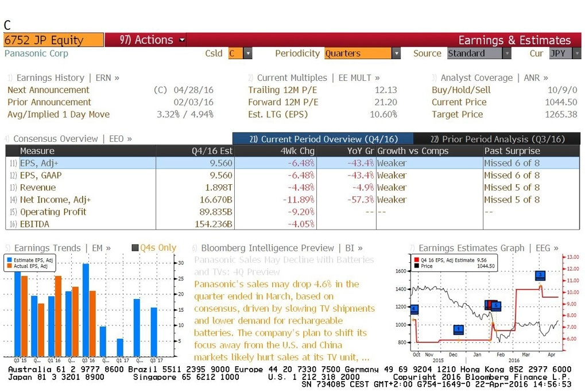This screenshot has height=392, width=585.
Task: Open the Csld dropdown arrow
Action: click(247, 53)
